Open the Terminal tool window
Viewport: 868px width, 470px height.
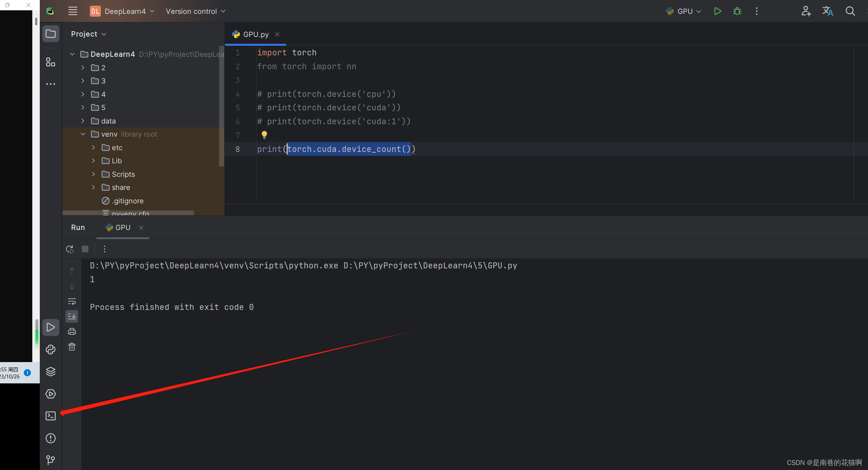tap(51, 416)
